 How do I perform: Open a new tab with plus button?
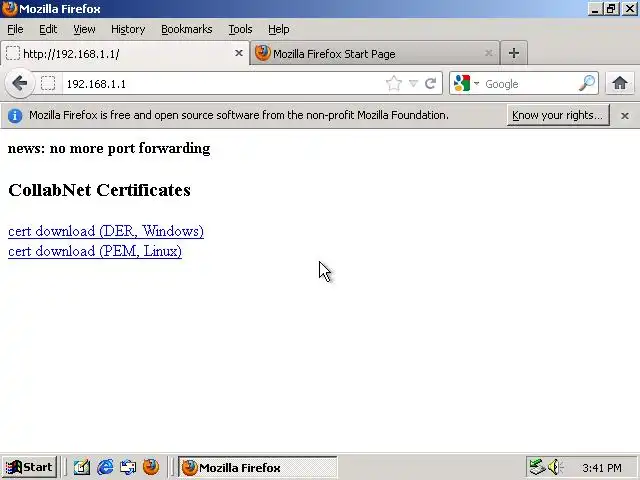tap(513, 53)
